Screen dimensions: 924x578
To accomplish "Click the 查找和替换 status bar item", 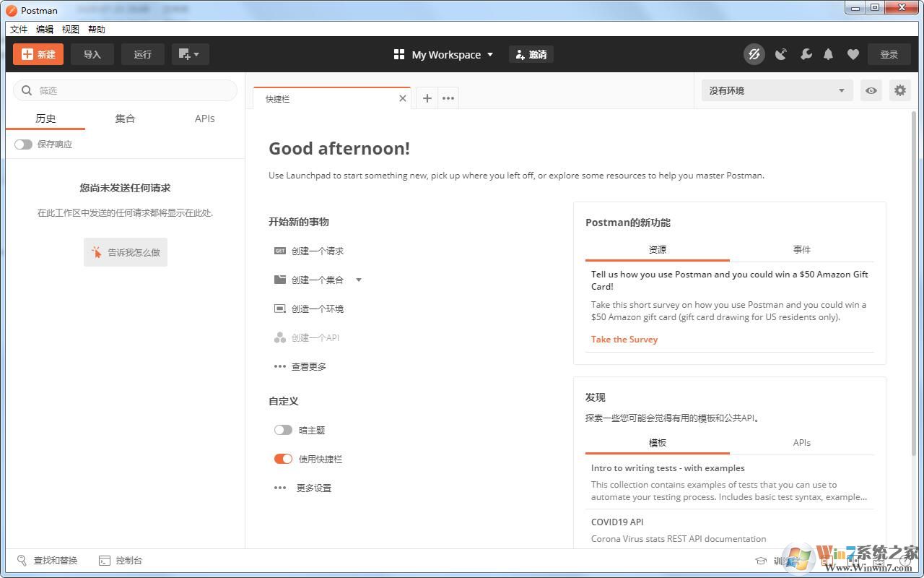I will tap(48, 560).
